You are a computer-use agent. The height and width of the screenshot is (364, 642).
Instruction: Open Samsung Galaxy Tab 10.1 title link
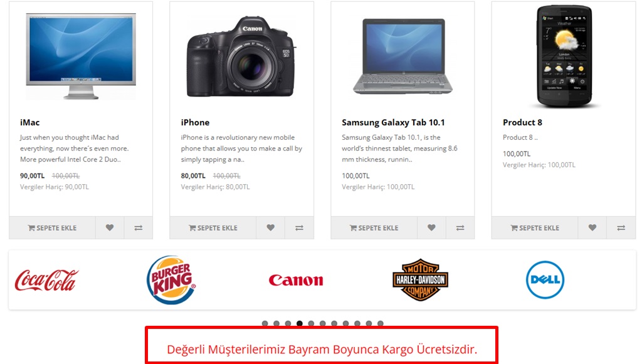(x=393, y=122)
